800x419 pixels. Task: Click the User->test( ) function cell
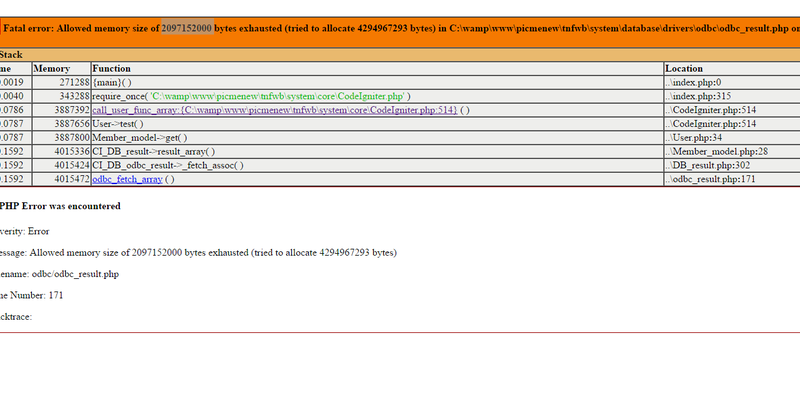pyautogui.click(x=378, y=124)
